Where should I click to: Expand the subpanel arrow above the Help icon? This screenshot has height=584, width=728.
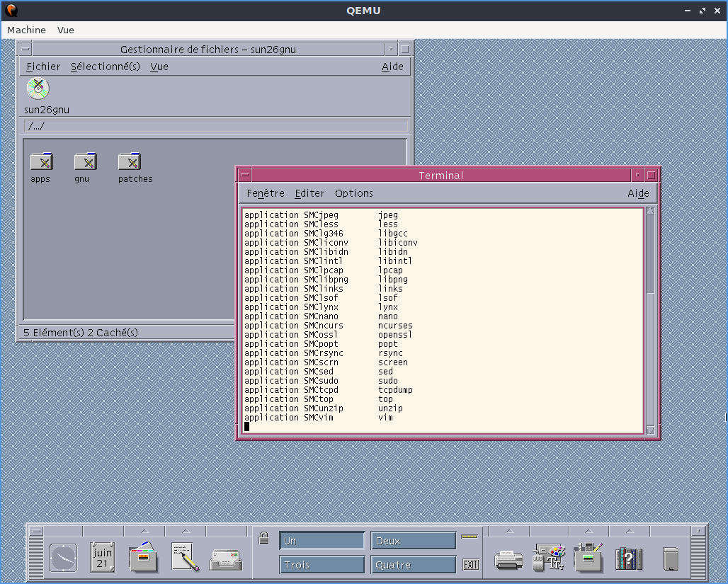630,531
